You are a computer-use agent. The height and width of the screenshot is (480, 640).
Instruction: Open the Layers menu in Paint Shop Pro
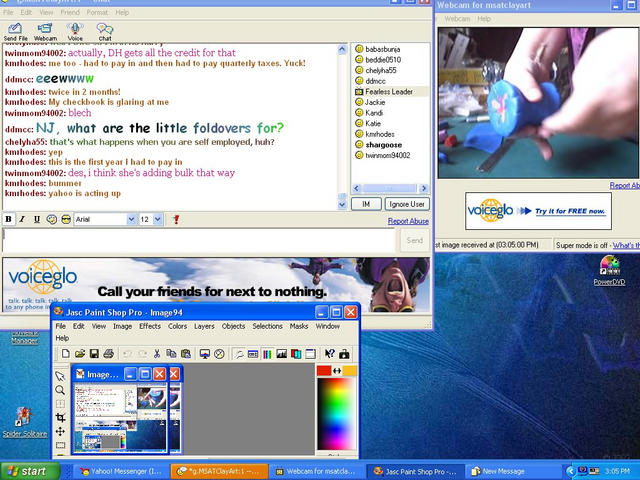(x=204, y=326)
